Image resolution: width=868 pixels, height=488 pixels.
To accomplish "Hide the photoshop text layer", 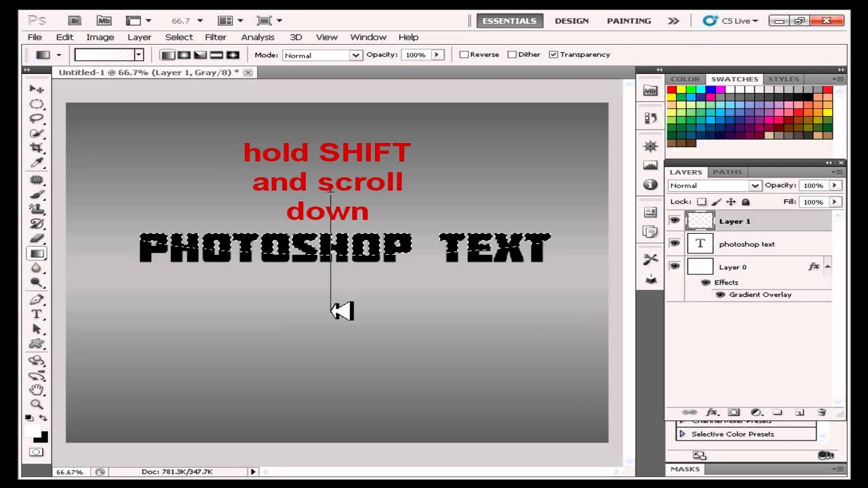I will [x=675, y=243].
